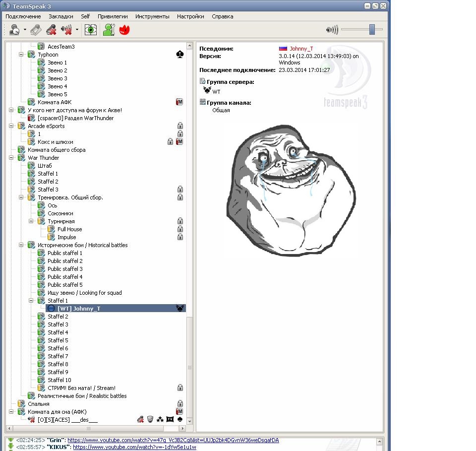Click the lock icon on Спальня row
The width and height of the screenshot is (476, 451).
[180, 404]
